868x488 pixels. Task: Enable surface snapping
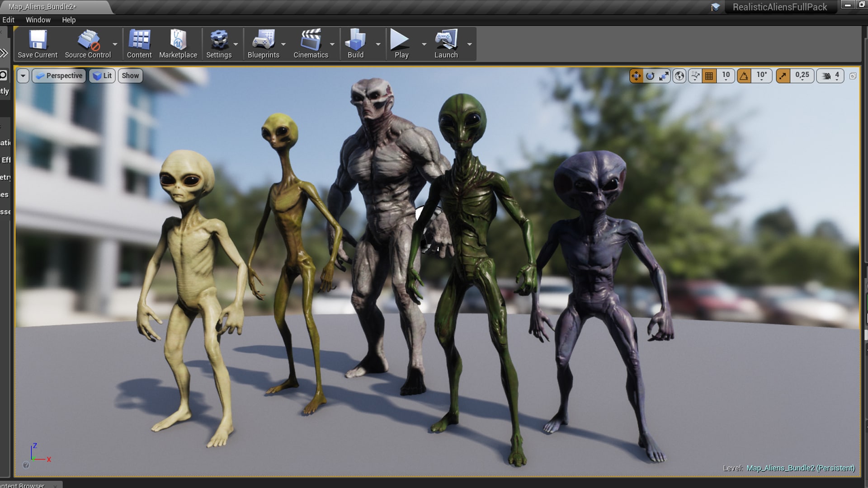(x=695, y=75)
